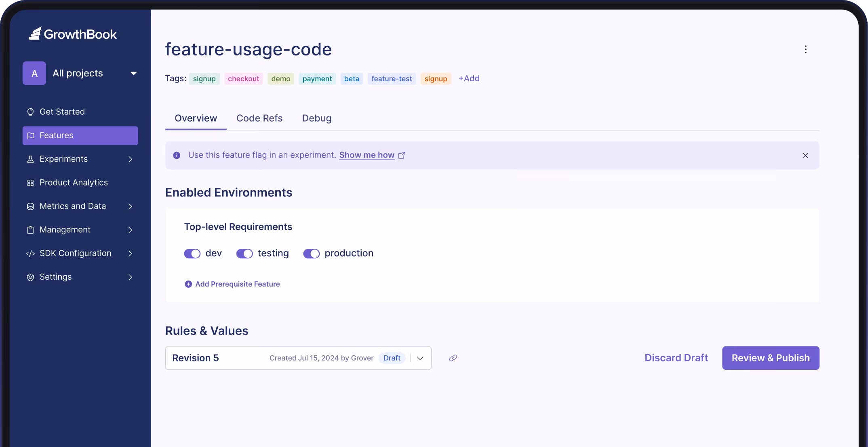Image resolution: width=868 pixels, height=447 pixels.
Task: Click the info icon in the experiment banner
Action: click(x=177, y=155)
